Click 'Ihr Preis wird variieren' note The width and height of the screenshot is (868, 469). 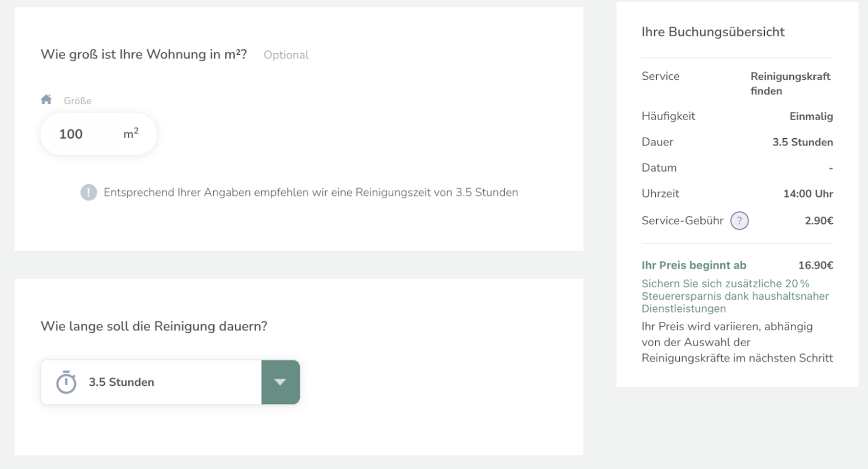(x=737, y=342)
